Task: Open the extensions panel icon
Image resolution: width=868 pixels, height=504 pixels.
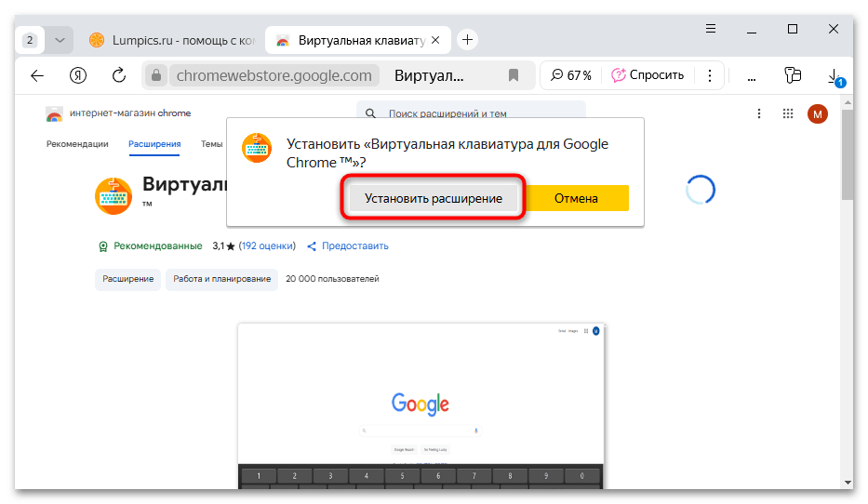Action: [x=793, y=75]
